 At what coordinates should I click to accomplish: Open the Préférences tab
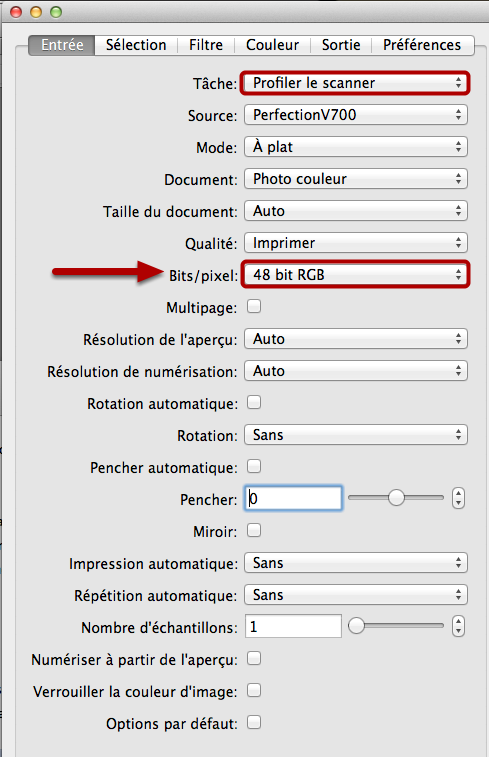click(x=422, y=45)
